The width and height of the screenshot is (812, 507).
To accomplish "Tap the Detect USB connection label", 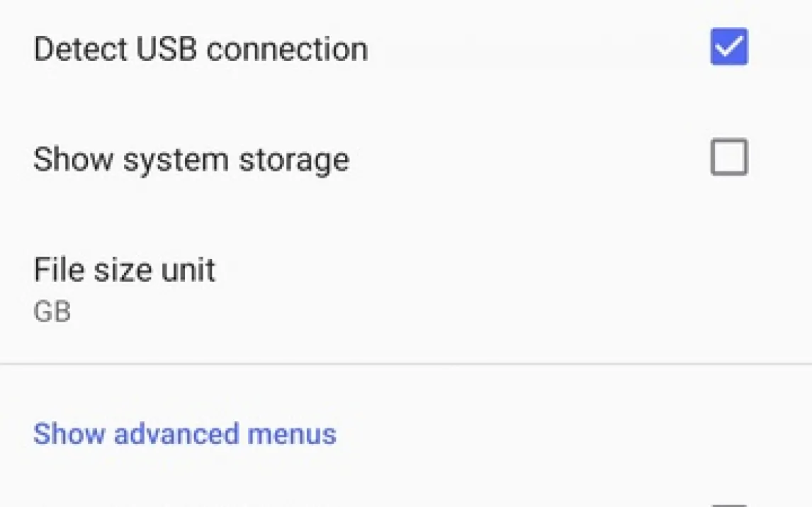I will point(201,49).
